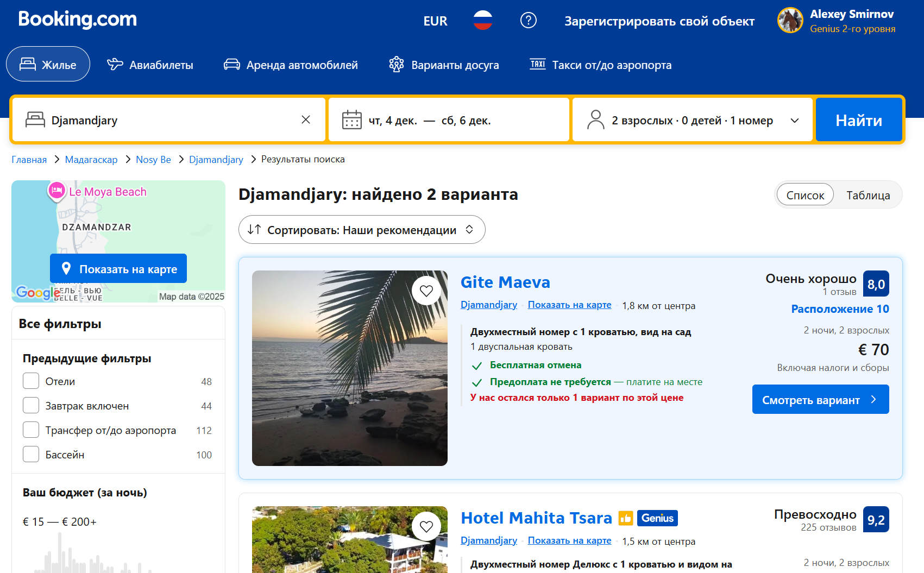Viewport: 924px width, 573px height.
Task: Open the calendar date picker icon
Action: point(351,120)
